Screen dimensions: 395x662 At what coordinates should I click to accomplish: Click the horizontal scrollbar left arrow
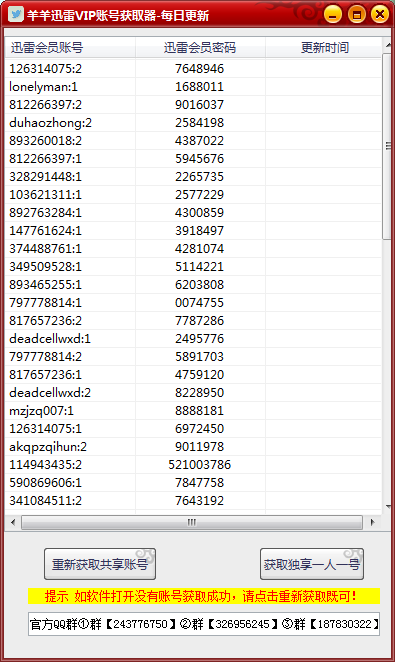click(x=13, y=522)
